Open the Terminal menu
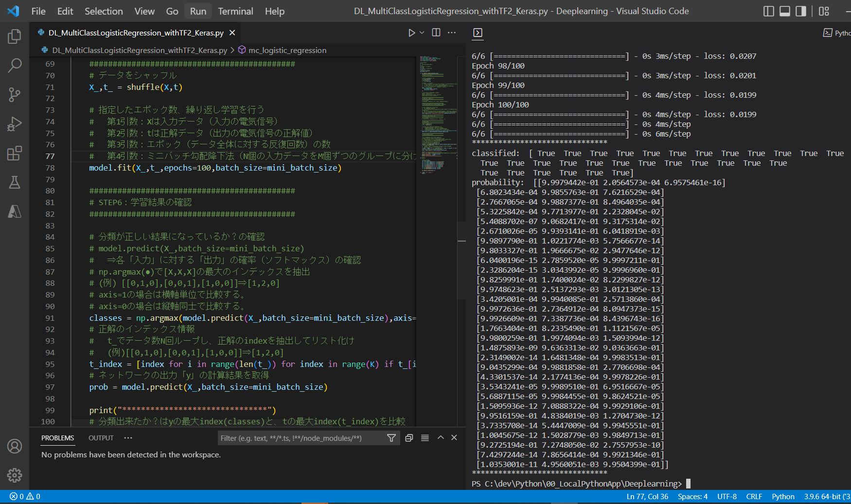Screen dimensions: 851x504 [x=235, y=11]
